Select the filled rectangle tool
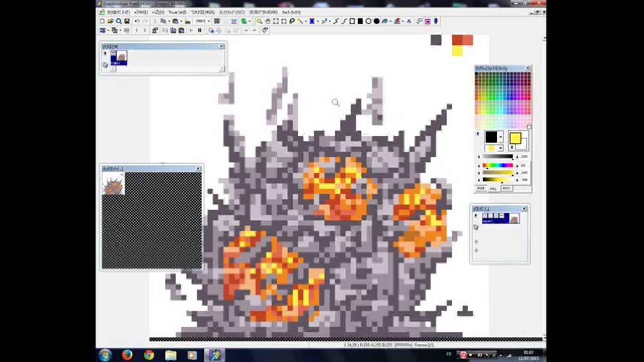This screenshot has height=362, width=644. point(361,21)
